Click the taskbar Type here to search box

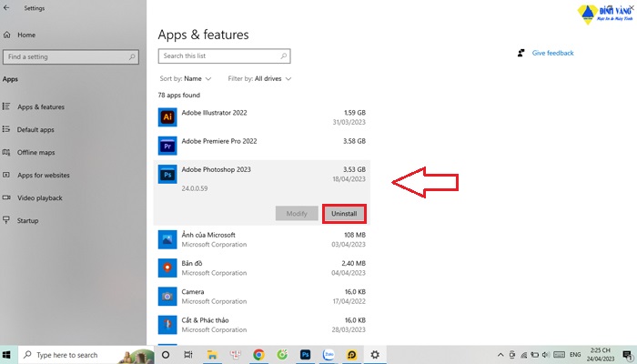[x=86, y=355]
